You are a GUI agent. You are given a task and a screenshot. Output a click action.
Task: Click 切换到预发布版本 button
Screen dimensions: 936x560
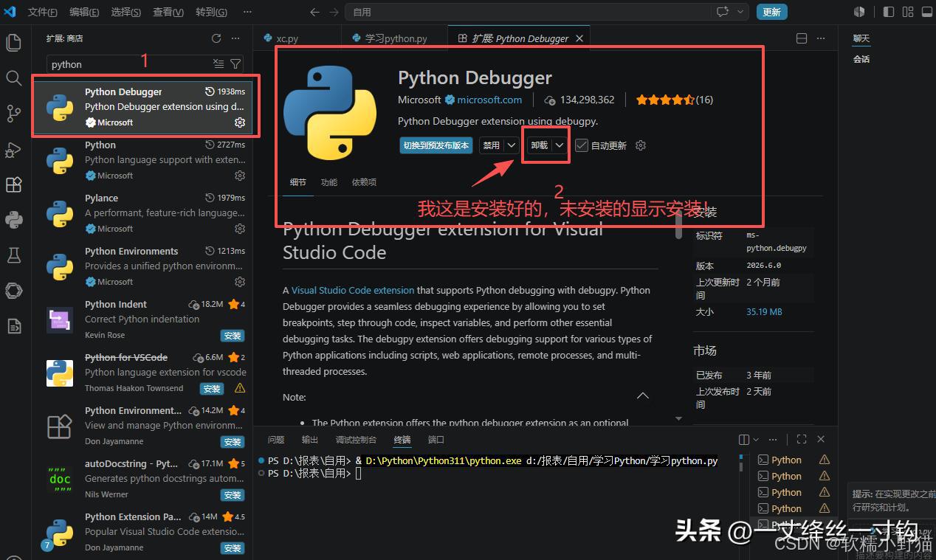click(436, 145)
